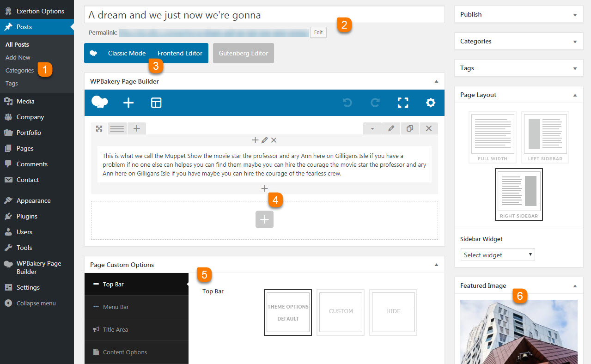Select the Left Sidebar page layout

(545, 137)
